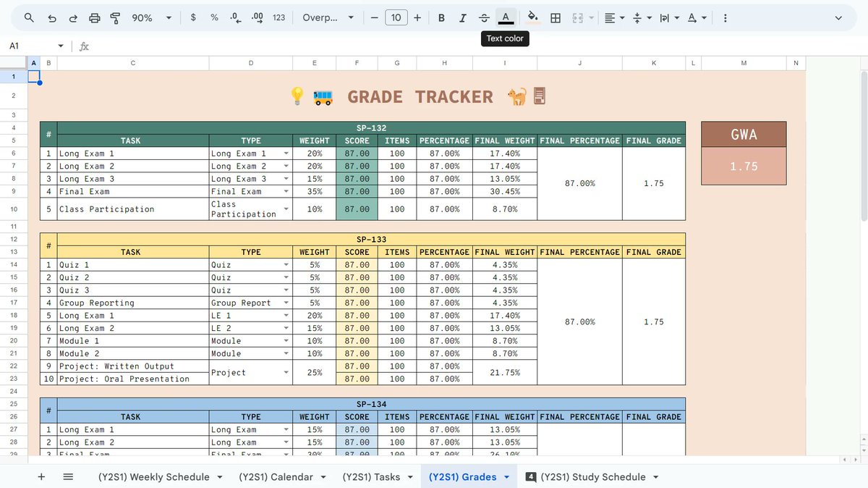Open (Y2S1) Grades tab dropdown arrow
868x488 pixels.
(506, 477)
